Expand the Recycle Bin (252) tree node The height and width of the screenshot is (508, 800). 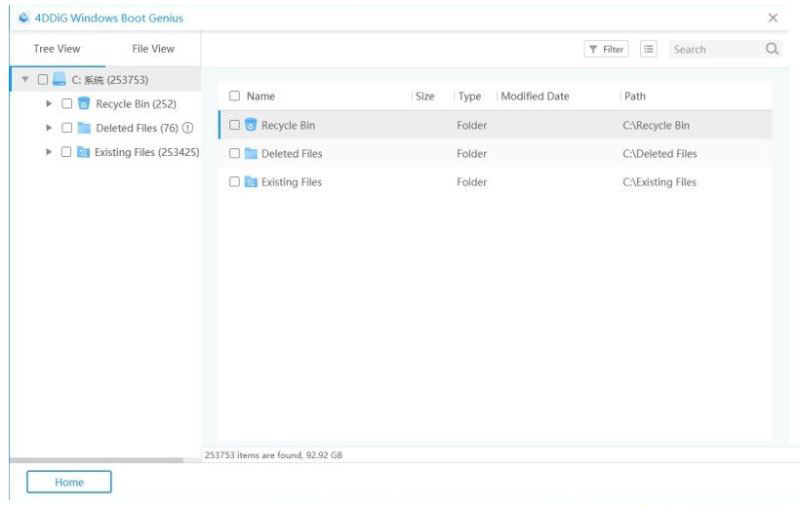(x=49, y=104)
